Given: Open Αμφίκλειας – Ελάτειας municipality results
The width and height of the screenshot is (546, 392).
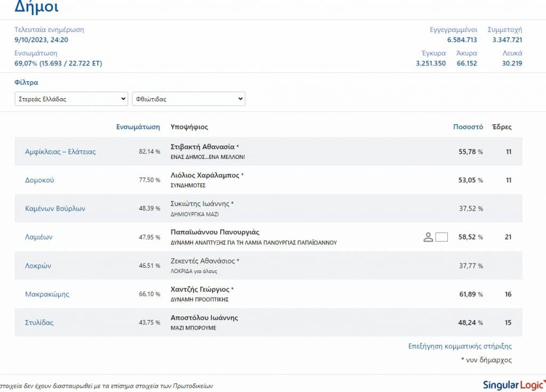Looking at the screenshot, I should coord(60,151).
